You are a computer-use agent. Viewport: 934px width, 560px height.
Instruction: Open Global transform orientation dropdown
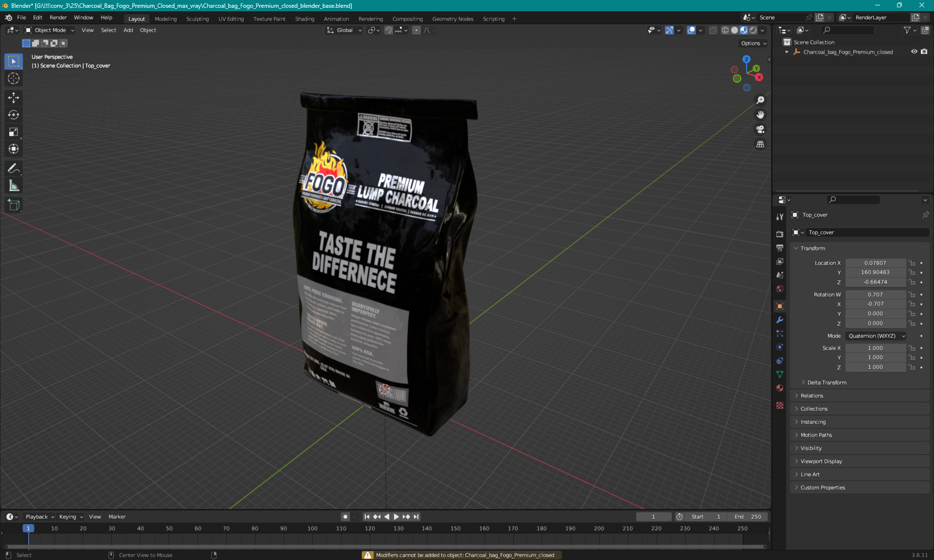pyautogui.click(x=344, y=30)
